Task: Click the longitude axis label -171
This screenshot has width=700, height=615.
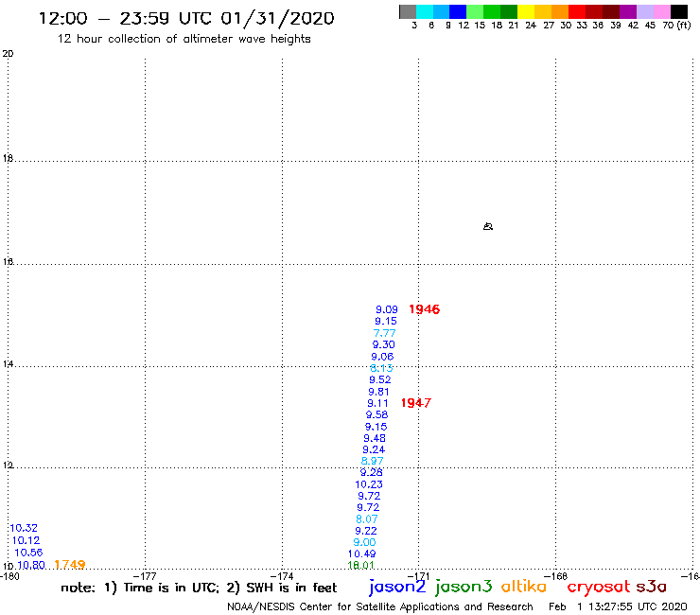Action: click(x=419, y=576)
